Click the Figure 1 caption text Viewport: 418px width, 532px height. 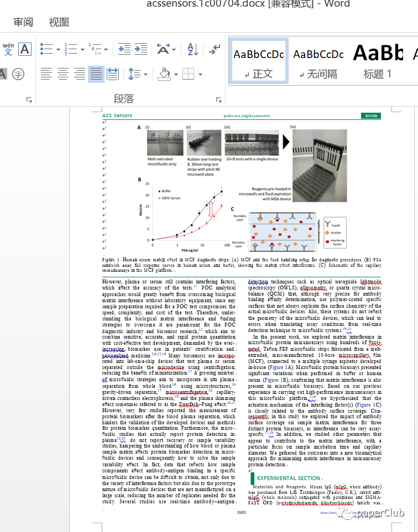(242, 265)
